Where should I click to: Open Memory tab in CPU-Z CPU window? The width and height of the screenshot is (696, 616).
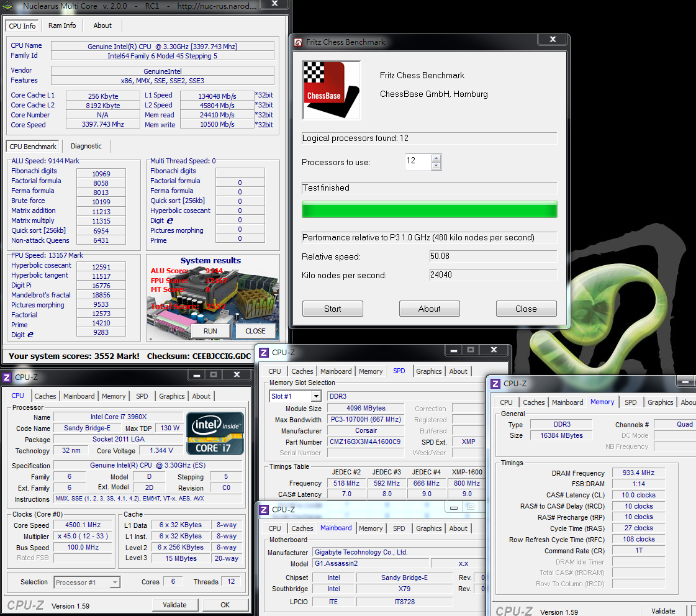(114, 396)
